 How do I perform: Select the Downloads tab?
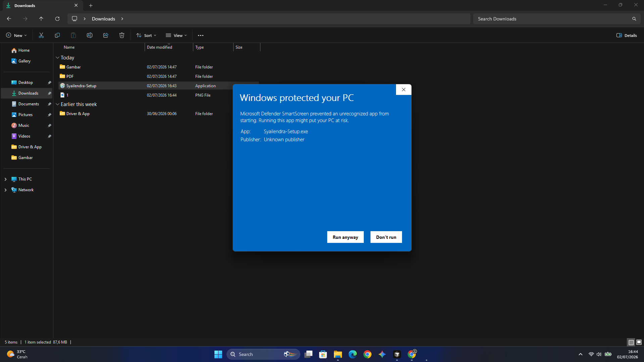point(42,5)
